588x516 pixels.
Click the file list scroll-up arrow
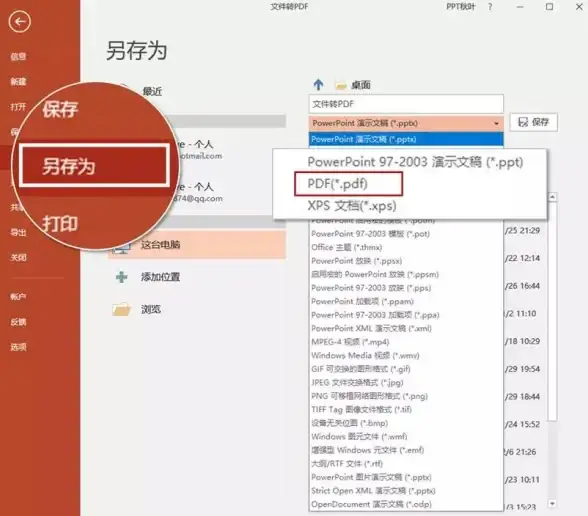tap(552, 197)
